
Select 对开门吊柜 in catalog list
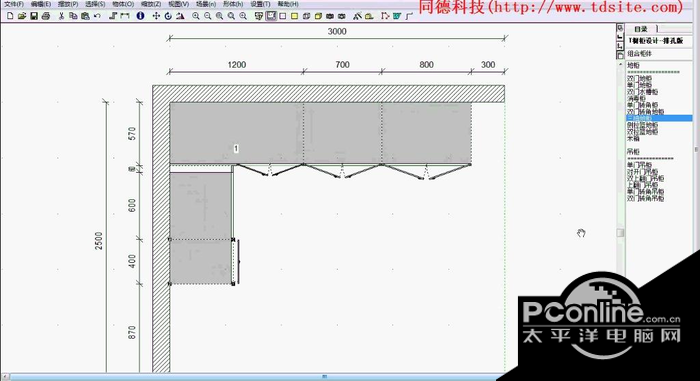642,172
